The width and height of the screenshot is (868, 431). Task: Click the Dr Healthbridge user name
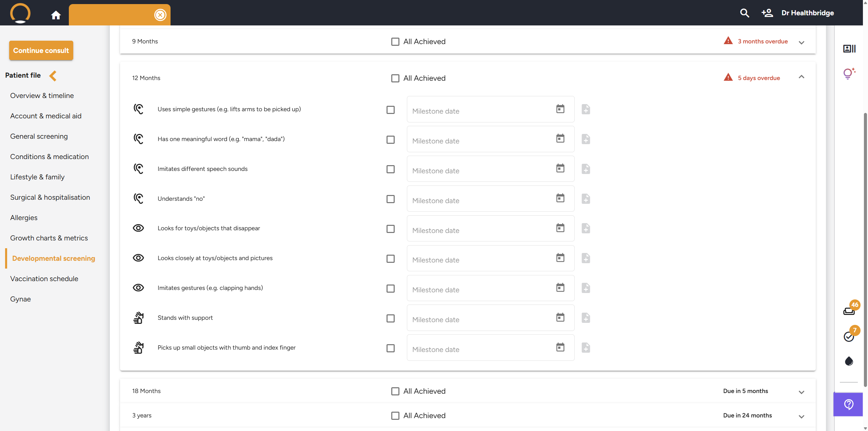pyautogui.click(x=807, y=13)
